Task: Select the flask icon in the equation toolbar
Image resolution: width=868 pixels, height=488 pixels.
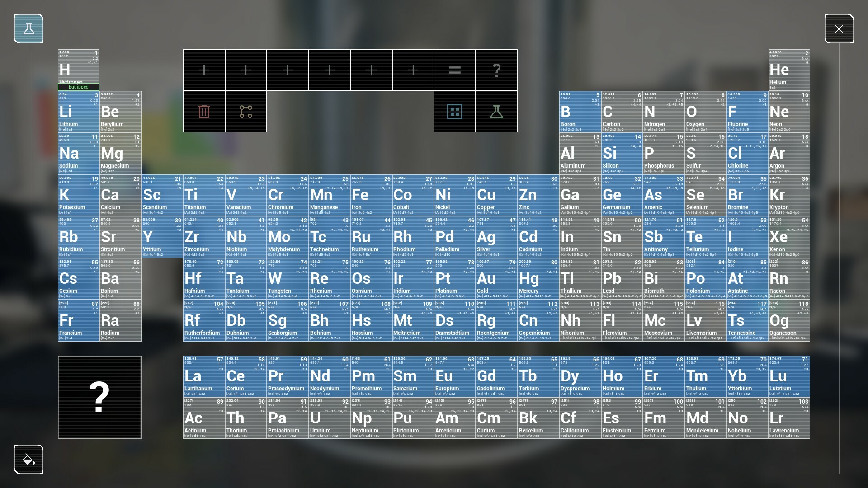Action: tap(496, 112)
